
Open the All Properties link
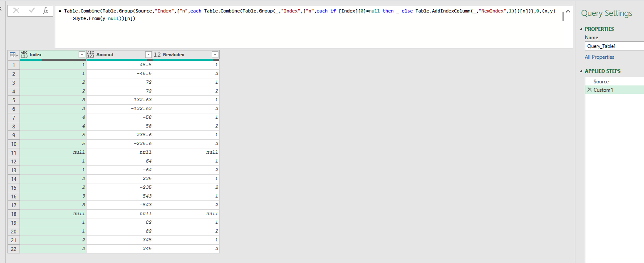599,57
